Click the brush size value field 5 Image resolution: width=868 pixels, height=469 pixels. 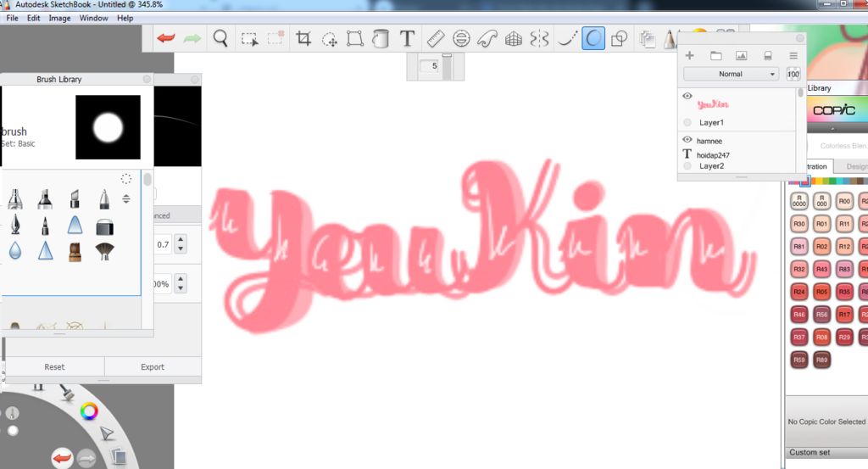click(x=430, y=66)
